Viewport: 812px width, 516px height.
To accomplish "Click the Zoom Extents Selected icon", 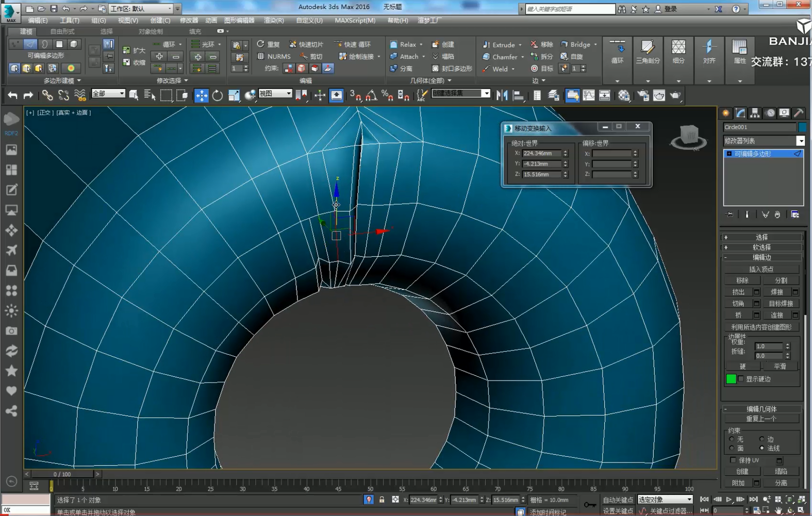I will [790, 500].
